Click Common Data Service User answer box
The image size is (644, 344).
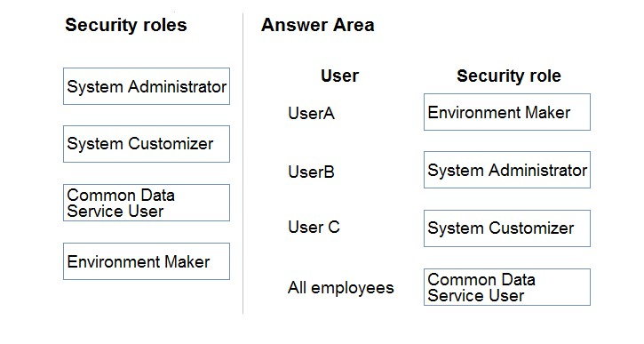[507, 287]
